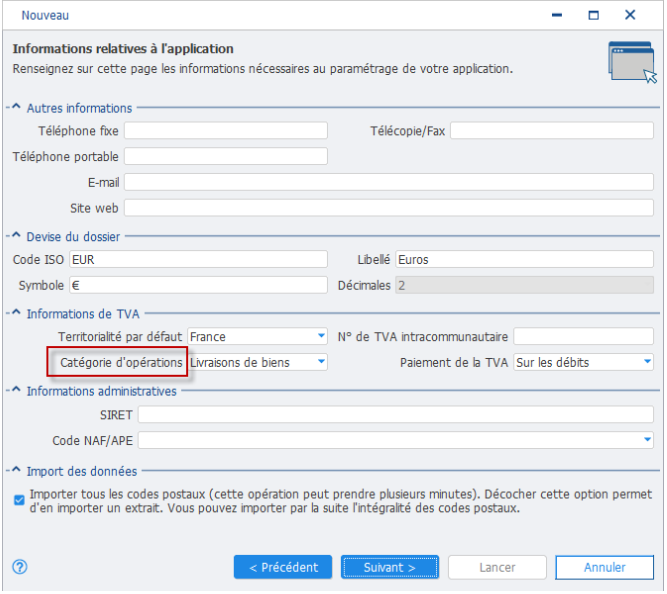This screenshot has height=594, width=667.
Task: Click the application window icon in header
Action: (x=633, y=62)
